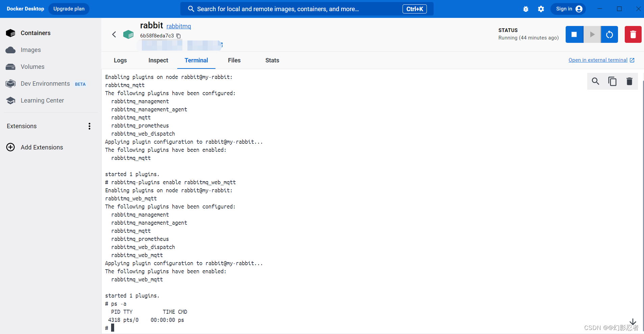Focus the global search field

[x=307, y=9]
